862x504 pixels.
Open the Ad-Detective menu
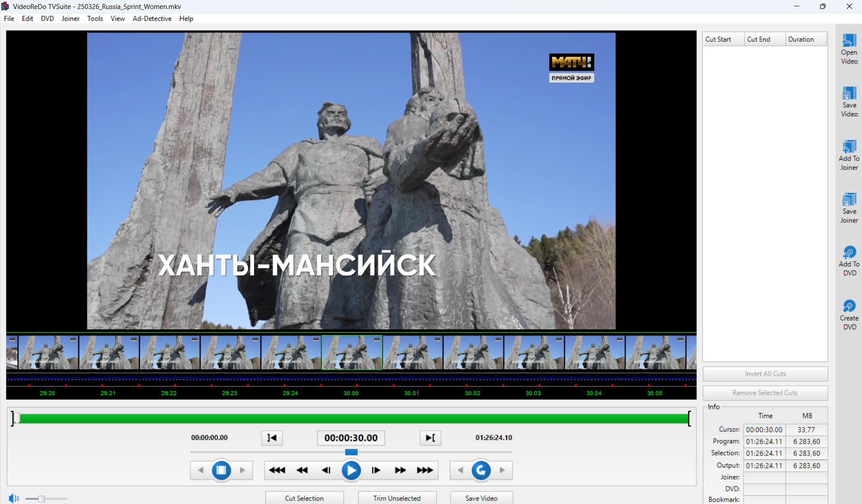pos(152,18)
